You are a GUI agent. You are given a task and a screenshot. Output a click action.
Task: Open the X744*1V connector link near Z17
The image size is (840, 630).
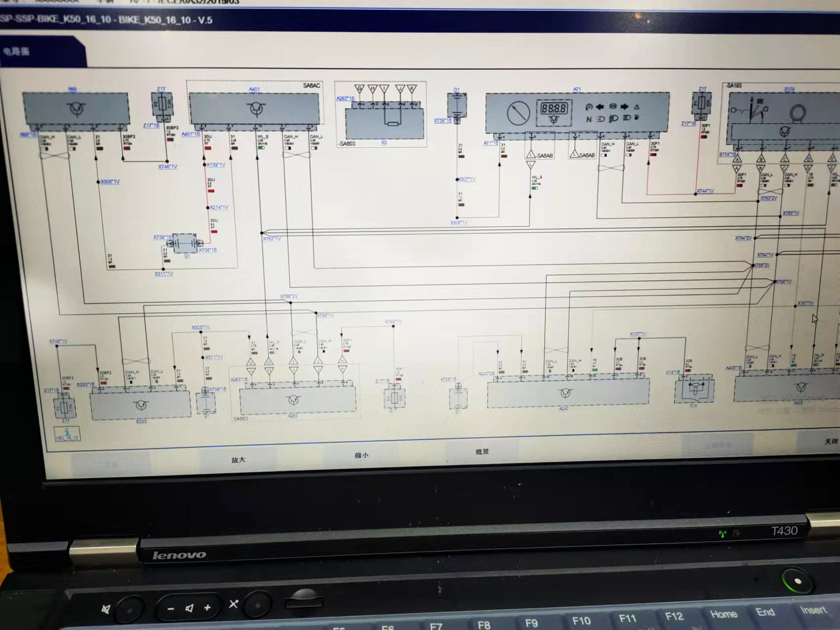[705, 191]
